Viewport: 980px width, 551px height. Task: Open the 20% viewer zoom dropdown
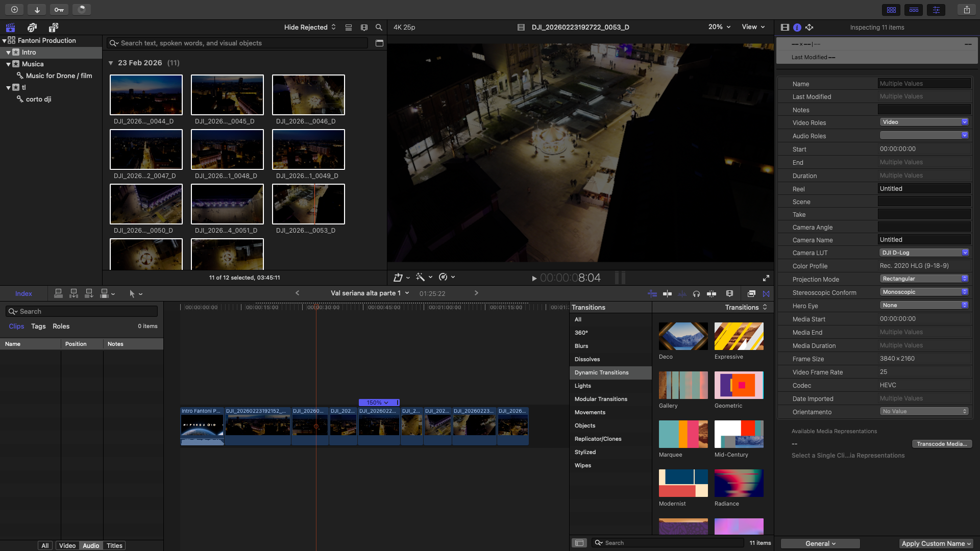coord(719,27)
